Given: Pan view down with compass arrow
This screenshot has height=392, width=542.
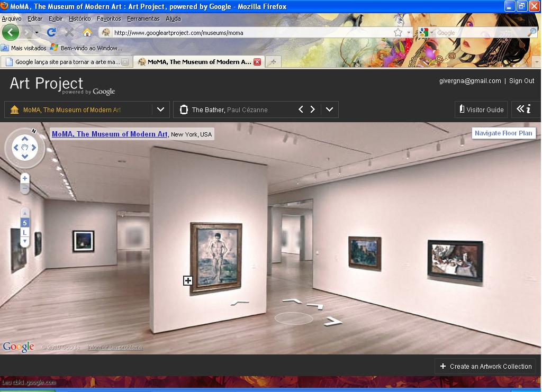Looking at the screenshot, I should coord(25,157).
